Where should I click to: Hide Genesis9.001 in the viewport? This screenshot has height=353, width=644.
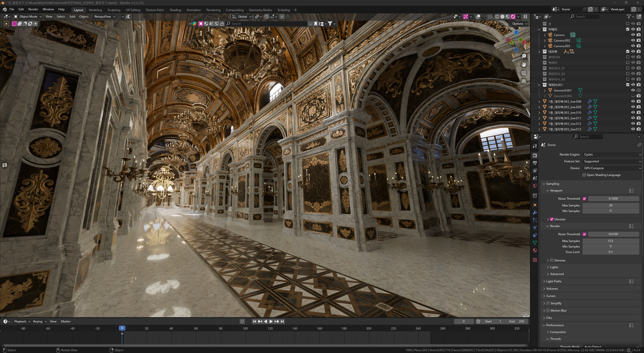[633, 90]
